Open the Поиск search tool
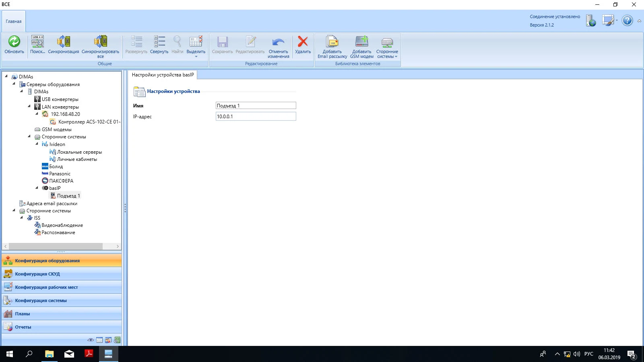This screenshot has height=362, width=644. coord(37,42)
